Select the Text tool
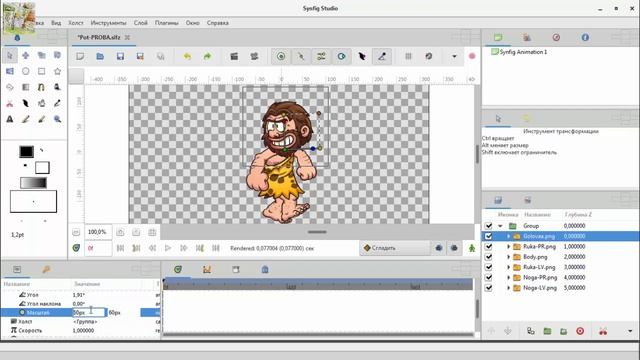Image resolution: width=640 pixels, height=360 pixels. (x=10, y=119)
